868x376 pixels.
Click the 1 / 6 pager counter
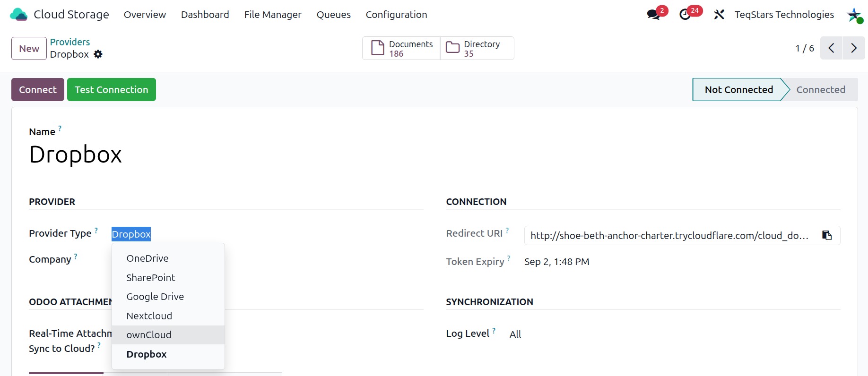point(805,48)
